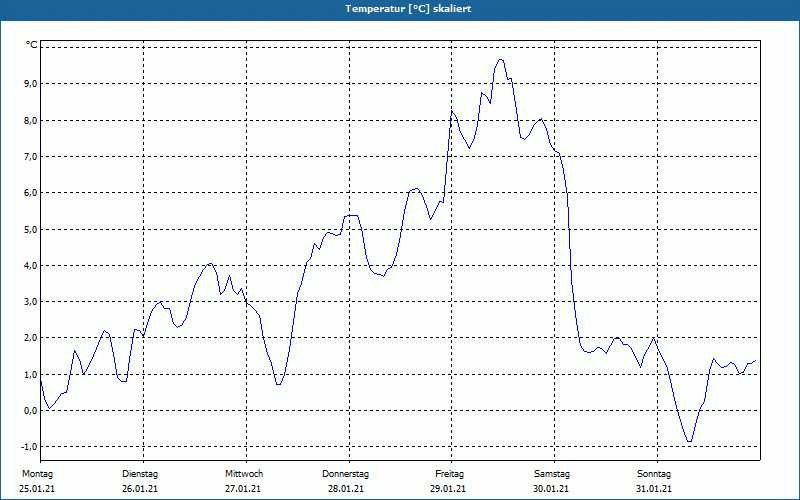Click the '3,0' y-axis label

31,302
